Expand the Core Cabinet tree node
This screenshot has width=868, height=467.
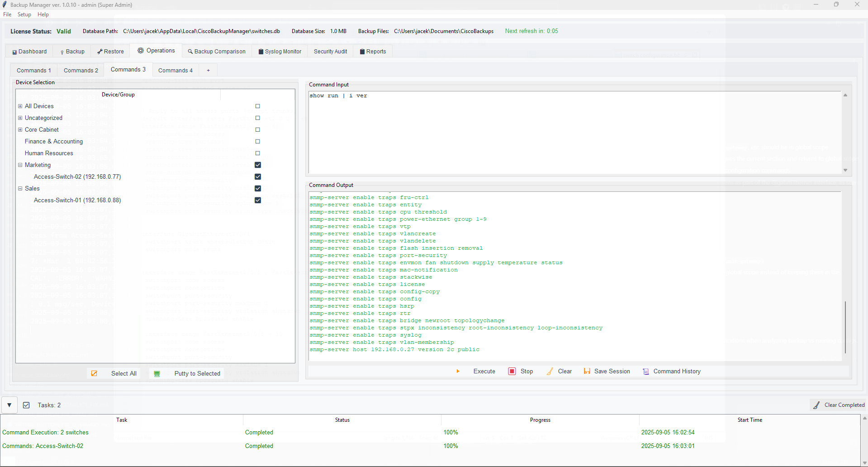pyautogui.click(x=20, y=129)
